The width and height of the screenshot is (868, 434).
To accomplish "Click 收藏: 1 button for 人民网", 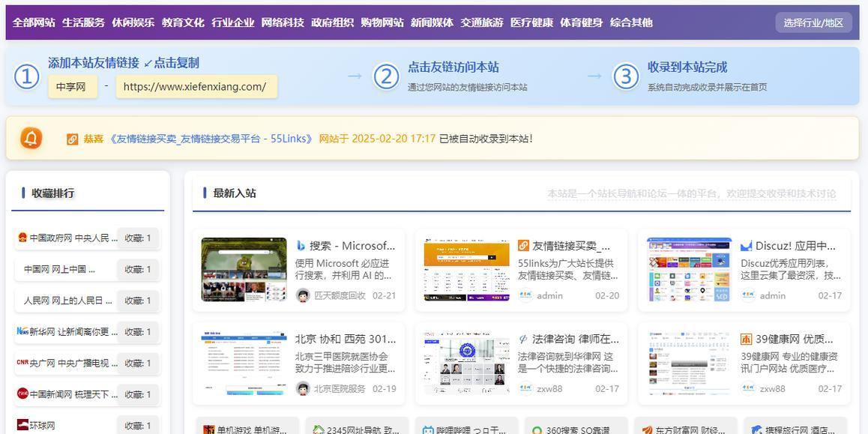I will tap(138, 301).
